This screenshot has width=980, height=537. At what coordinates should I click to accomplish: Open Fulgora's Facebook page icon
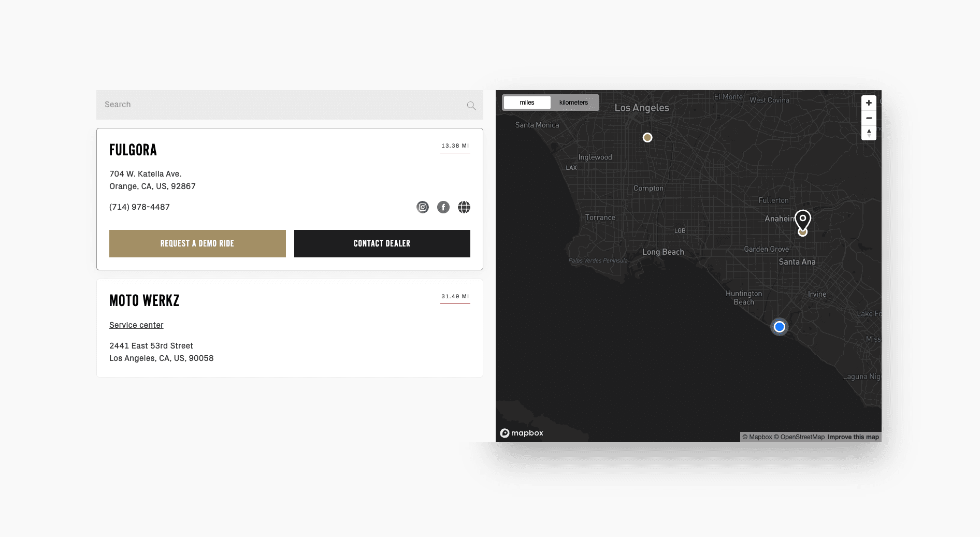[x=443, y=207]
